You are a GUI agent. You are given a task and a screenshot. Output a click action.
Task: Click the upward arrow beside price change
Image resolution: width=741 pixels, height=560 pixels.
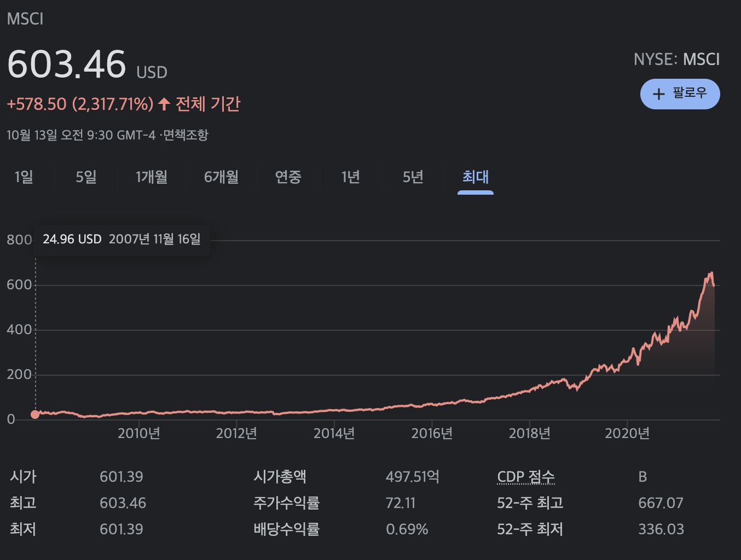(164, 104)
